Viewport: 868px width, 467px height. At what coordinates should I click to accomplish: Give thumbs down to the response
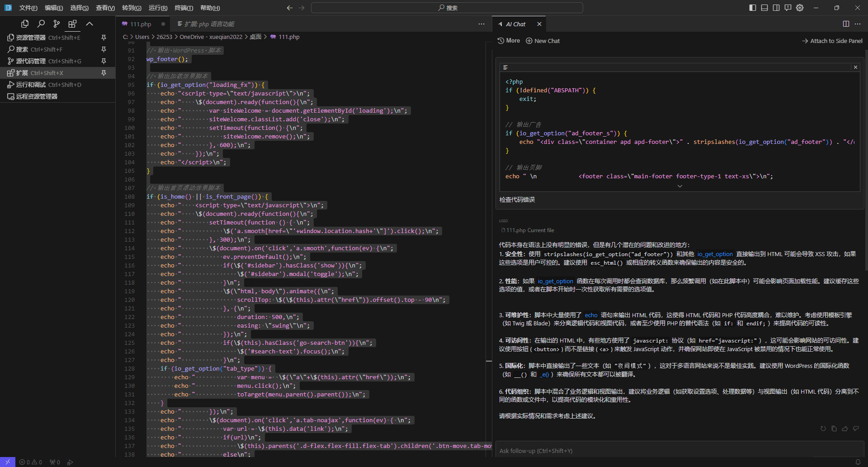click(856, 429)
